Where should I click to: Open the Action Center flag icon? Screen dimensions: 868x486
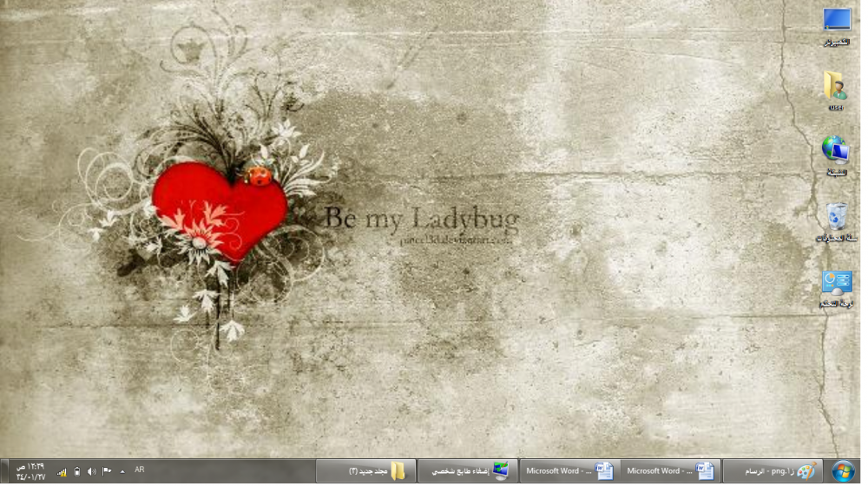[107, 471]
